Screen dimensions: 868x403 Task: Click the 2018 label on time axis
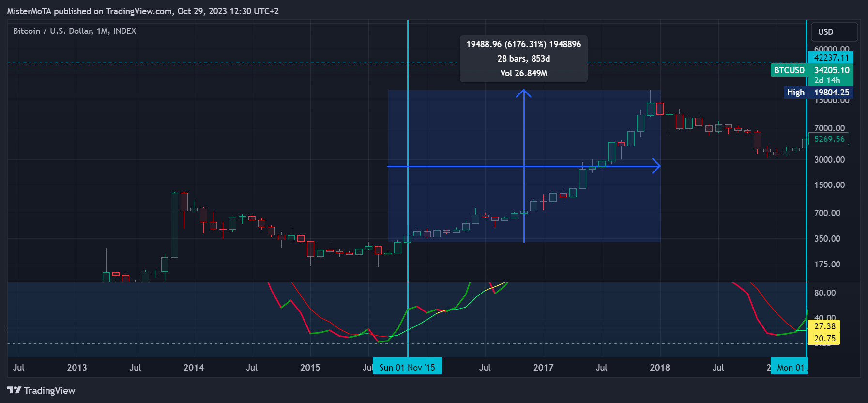pyautogui.click(x=660, y=368)
